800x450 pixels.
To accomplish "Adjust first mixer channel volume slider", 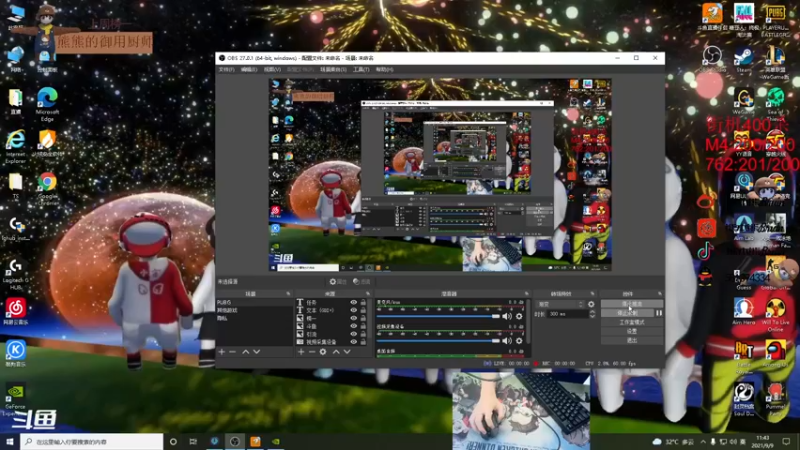I will click(438, 316).
